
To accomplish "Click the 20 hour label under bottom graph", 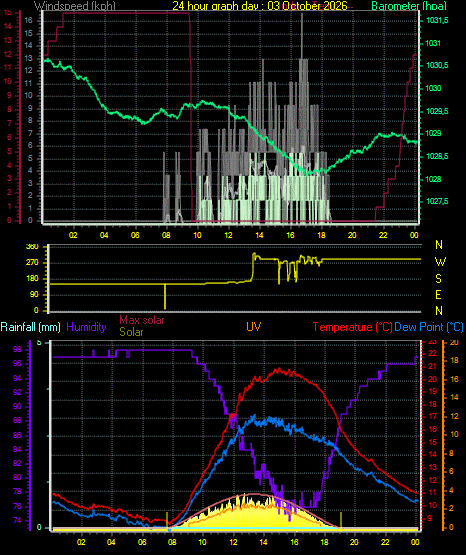I will click(354, 542).
